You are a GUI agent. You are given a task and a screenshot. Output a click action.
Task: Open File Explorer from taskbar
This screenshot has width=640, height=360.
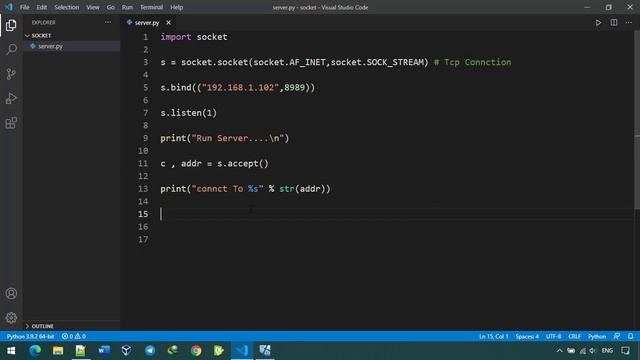pyautogui.click(x=58, y=351)
